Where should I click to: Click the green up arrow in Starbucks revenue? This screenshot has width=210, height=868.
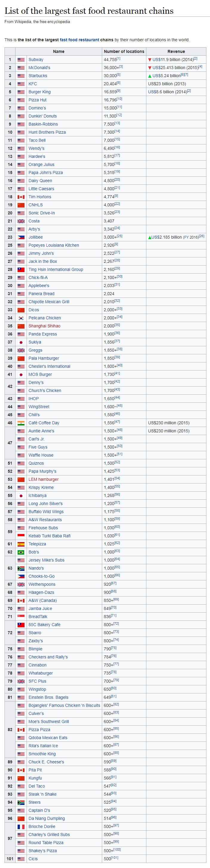tap(150, 76)
